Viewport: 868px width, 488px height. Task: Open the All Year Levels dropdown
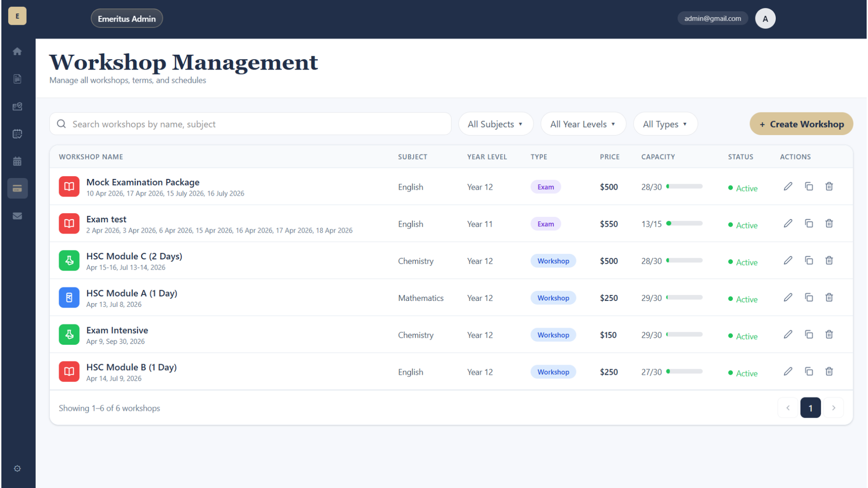583,124
